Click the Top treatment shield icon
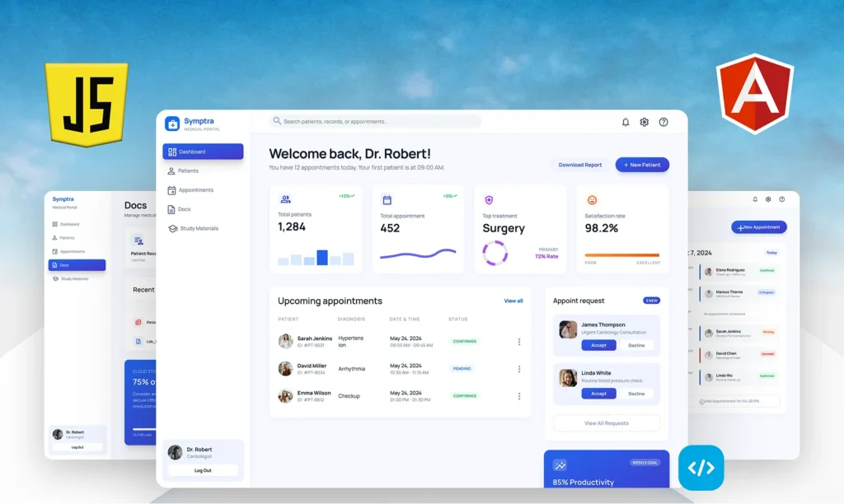Screen dimensions: 844x504 489,200
